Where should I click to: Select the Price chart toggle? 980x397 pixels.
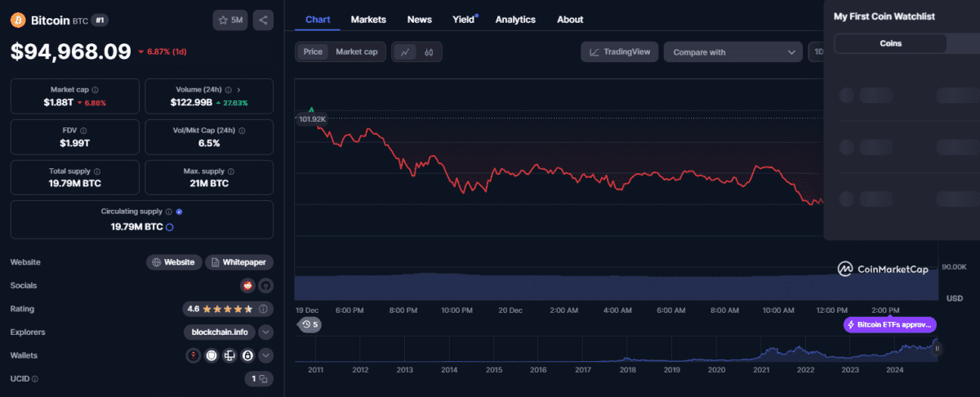(x=313, y=51)
